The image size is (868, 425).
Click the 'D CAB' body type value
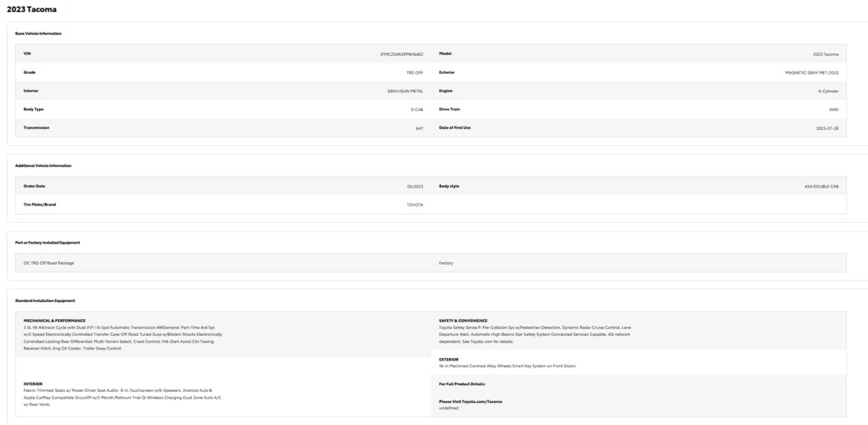tap(417, 109)
